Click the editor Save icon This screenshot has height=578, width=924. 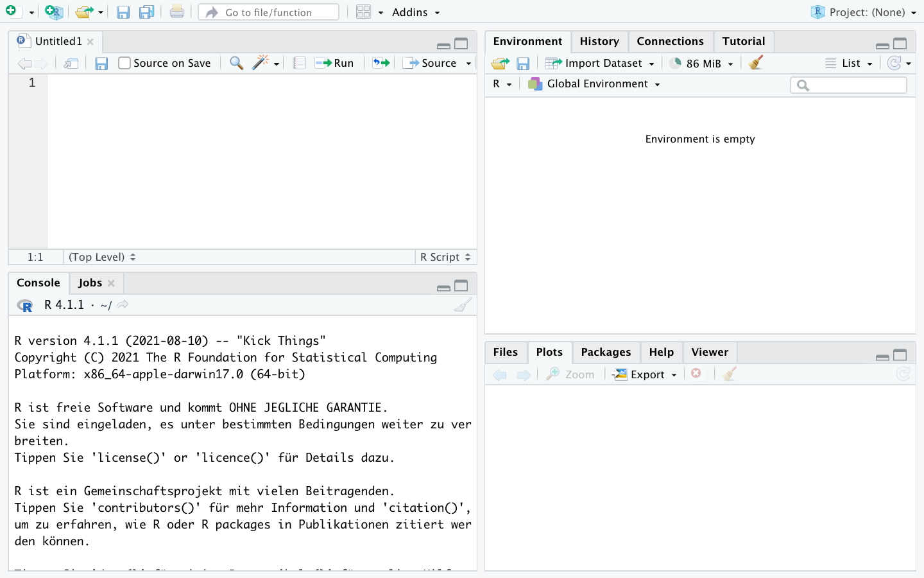[101, 63]
